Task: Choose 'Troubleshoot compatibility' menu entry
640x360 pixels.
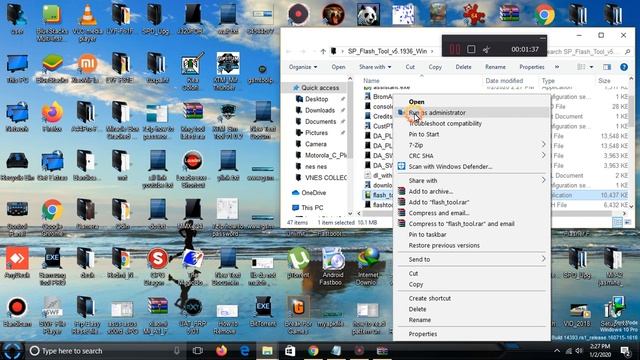Action: tap(445, 123)
